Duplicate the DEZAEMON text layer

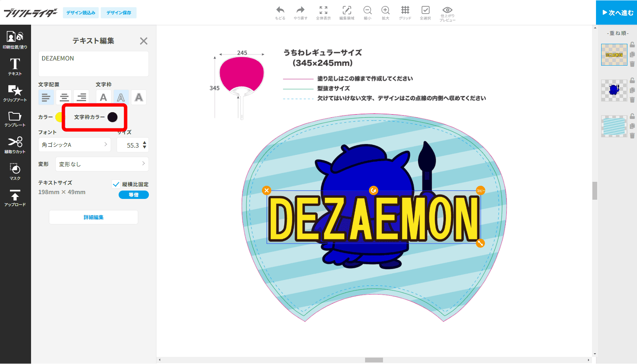pos(632,55)
